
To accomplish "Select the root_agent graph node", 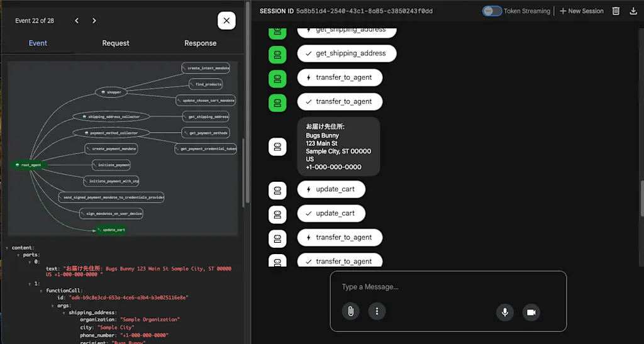I will click(x=28, y=165).
